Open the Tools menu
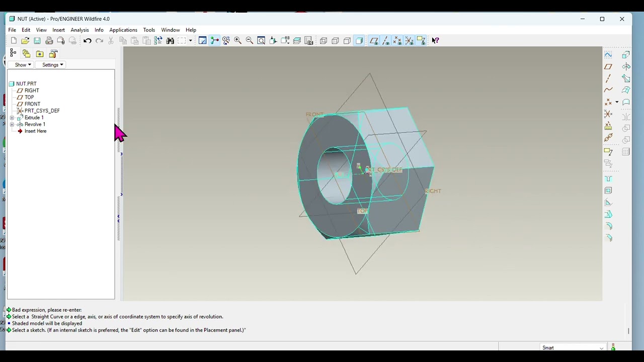 pos(149,30)
